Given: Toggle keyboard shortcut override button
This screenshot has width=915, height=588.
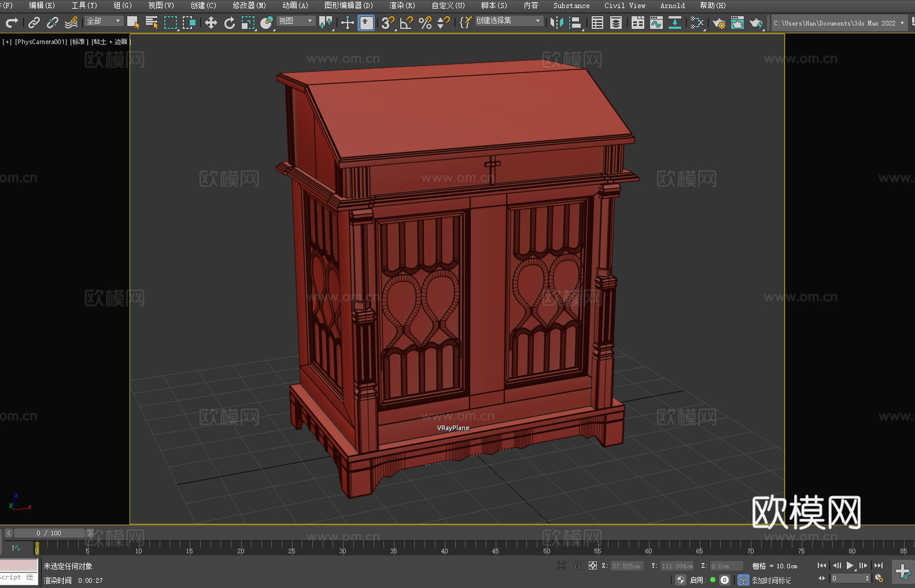Looking at the screenshot, I should click(x=366, y=23).
